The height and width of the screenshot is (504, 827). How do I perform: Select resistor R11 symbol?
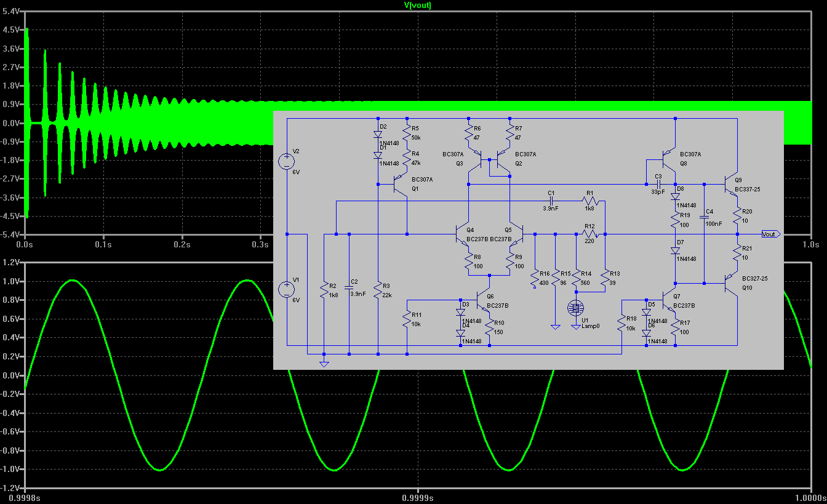[x=407, y=319]
